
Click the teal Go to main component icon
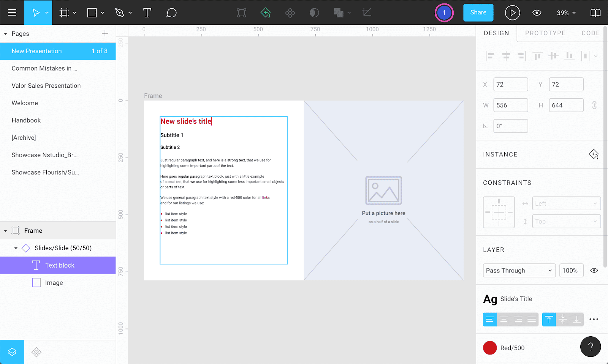tap(265, 13)
